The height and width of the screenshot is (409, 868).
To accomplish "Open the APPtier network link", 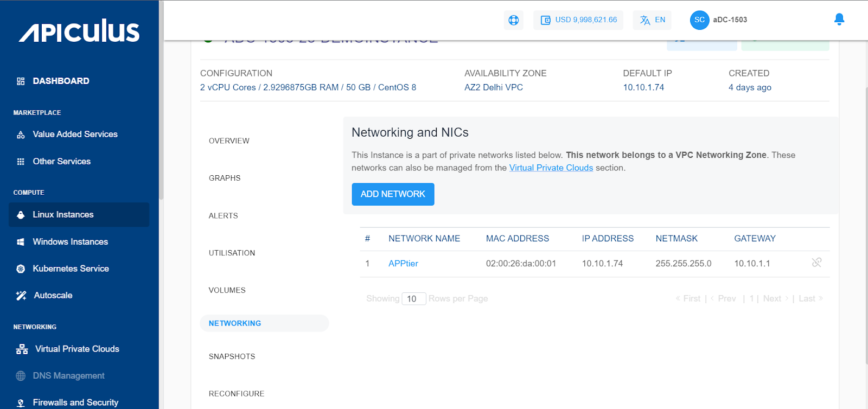I will [x=403, y=264].
